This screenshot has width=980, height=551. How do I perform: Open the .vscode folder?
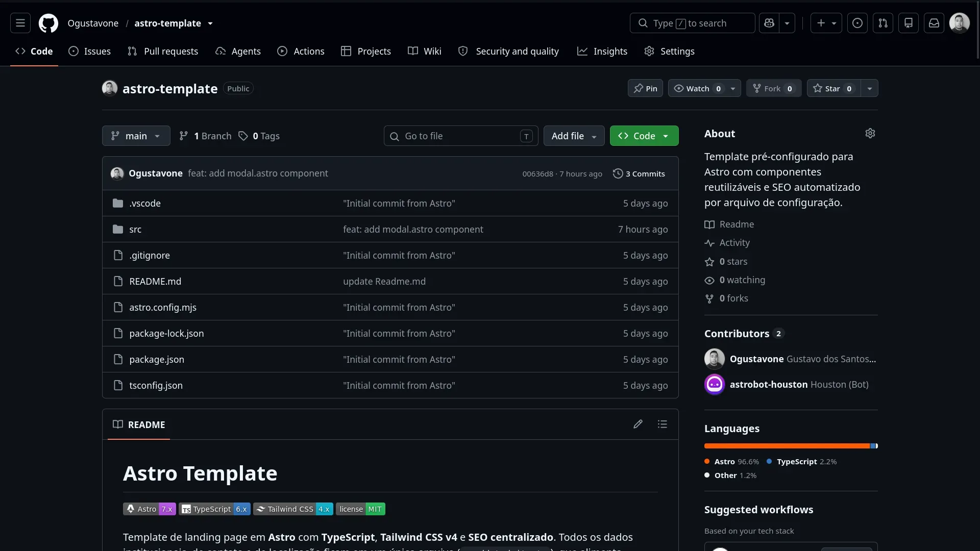145,203
